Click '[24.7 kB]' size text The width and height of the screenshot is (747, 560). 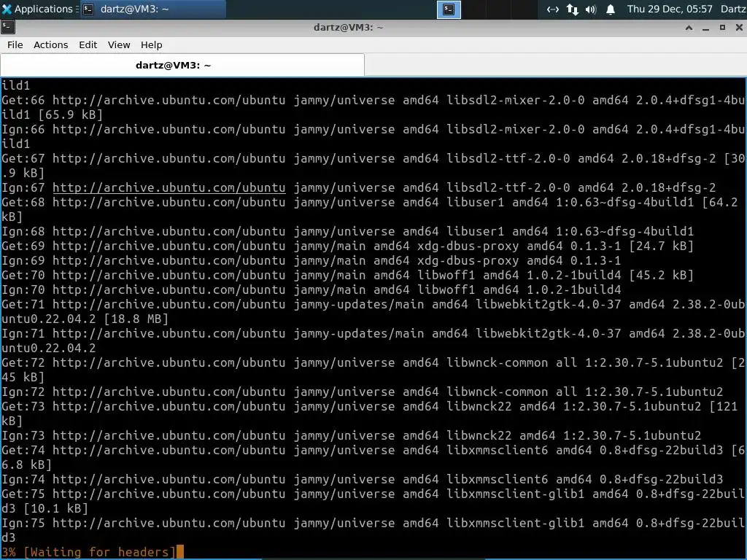(661, 246)
